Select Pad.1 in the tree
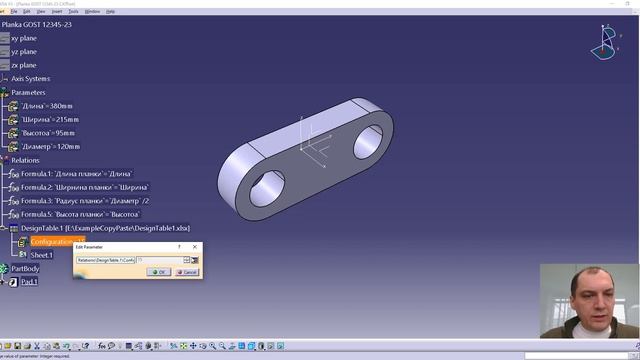The height and width of the screenshot is (360, 640). point(29,282)
